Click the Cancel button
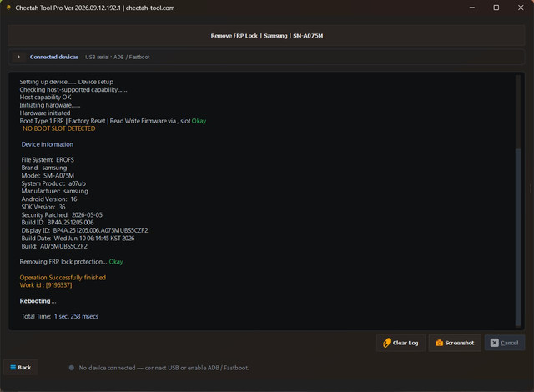 (x=504, y=343)
